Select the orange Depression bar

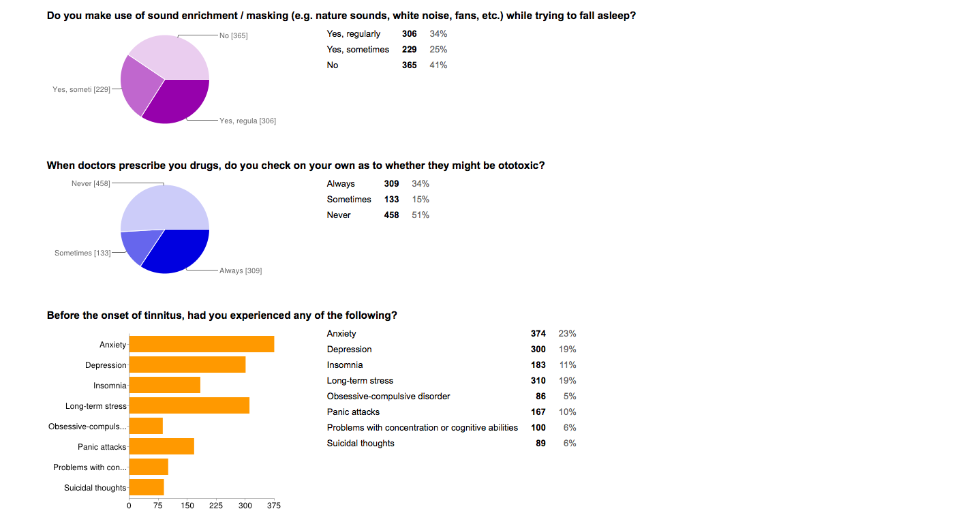(x=187, y=365)
